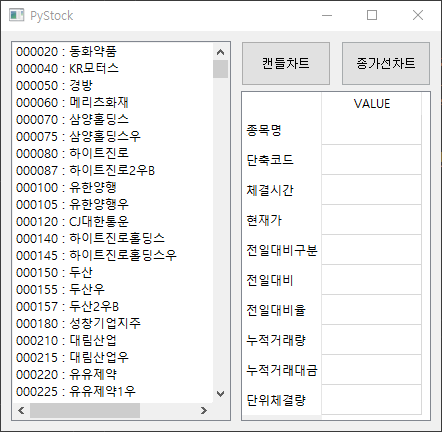The image size is (442, 432).
Task: Click the 체결시간 row header
Action: click(x=282, y=190)
